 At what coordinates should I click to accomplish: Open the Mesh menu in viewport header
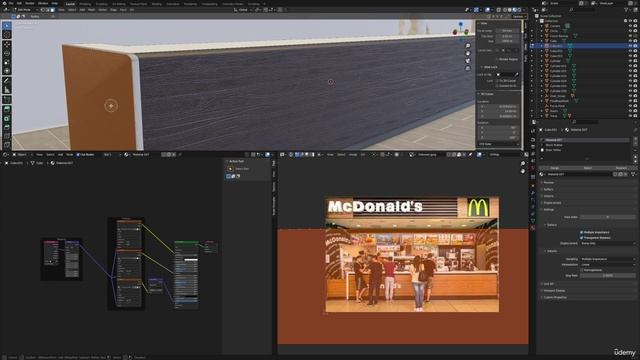(x=91, y=10)
